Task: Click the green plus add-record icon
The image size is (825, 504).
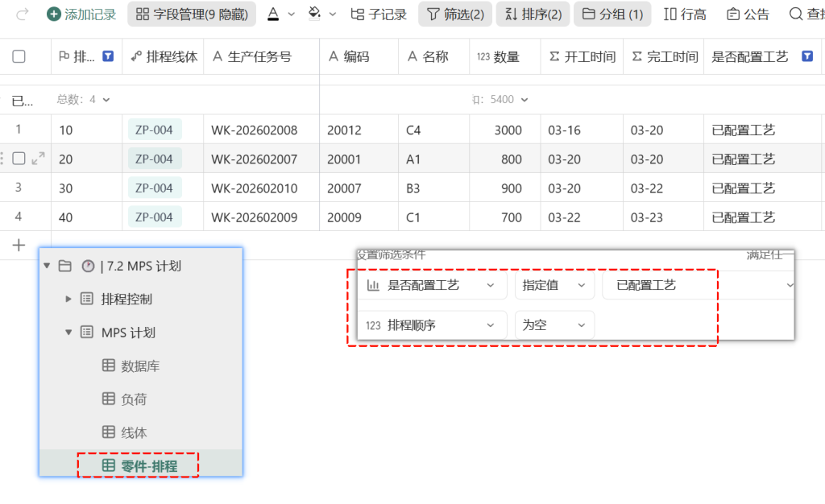Action: point(54,14)
